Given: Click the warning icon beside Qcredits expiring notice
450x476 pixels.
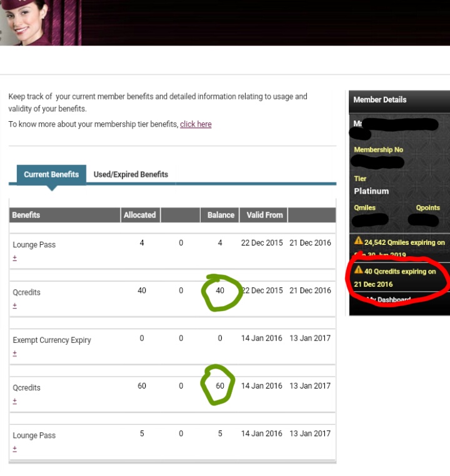Looking at the screenshot, I should click(x=358, y=270).
